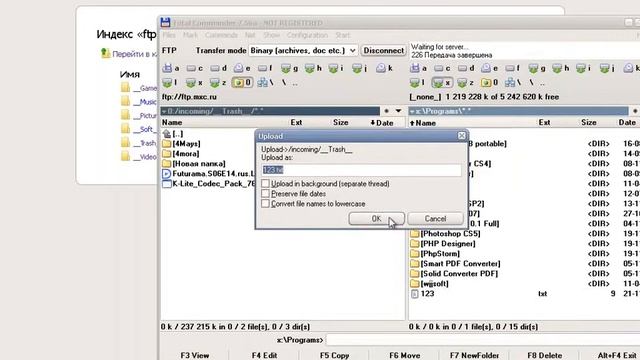
Task: Switch left panel to drive x
Action: (x=195, y=82)
